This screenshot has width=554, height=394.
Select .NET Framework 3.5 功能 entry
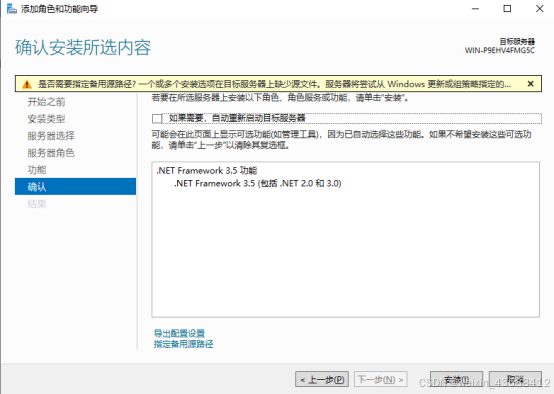point(207,171)
